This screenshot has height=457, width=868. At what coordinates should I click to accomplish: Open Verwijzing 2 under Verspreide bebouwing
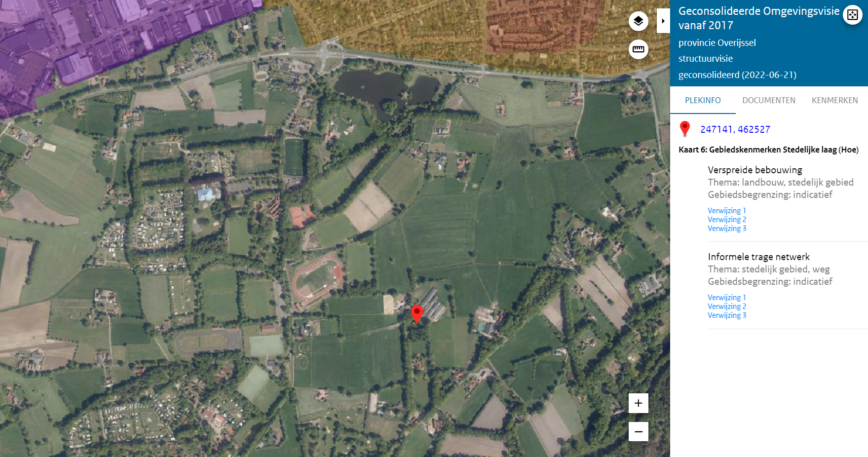(x=727, y=220)
